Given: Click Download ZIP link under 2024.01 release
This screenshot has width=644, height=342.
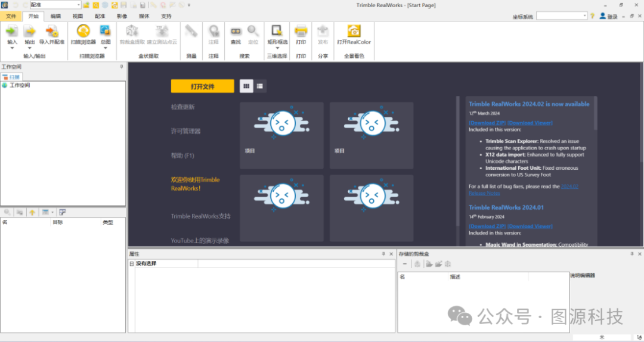Looking at the screenshot, I should (x=487, y=226).
